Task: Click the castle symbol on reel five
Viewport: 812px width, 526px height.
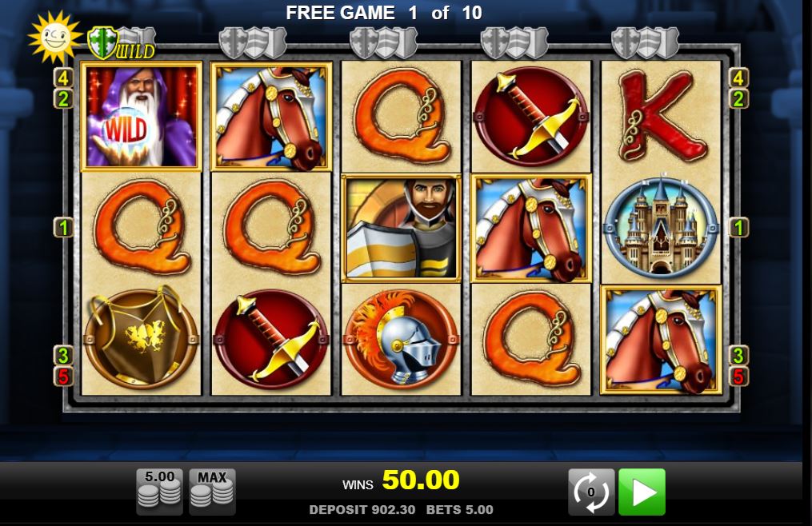Action: click(x=662, y=226)
